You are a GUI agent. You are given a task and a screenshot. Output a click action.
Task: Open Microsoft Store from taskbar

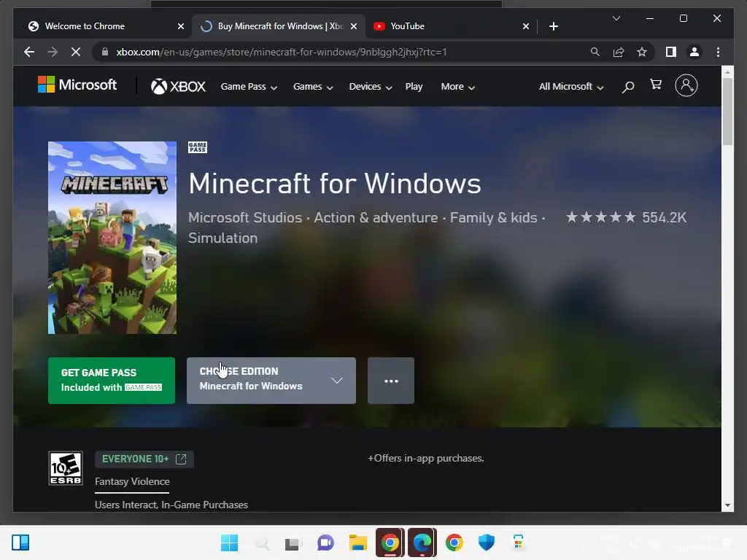[x=518, y=542]
